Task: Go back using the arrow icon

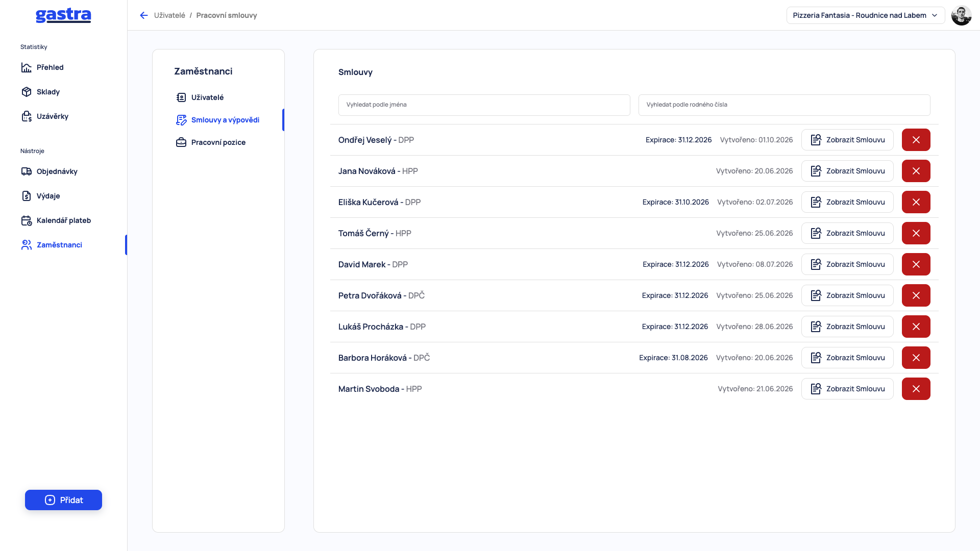Action: pyautogui.click(x=144, y=15)
